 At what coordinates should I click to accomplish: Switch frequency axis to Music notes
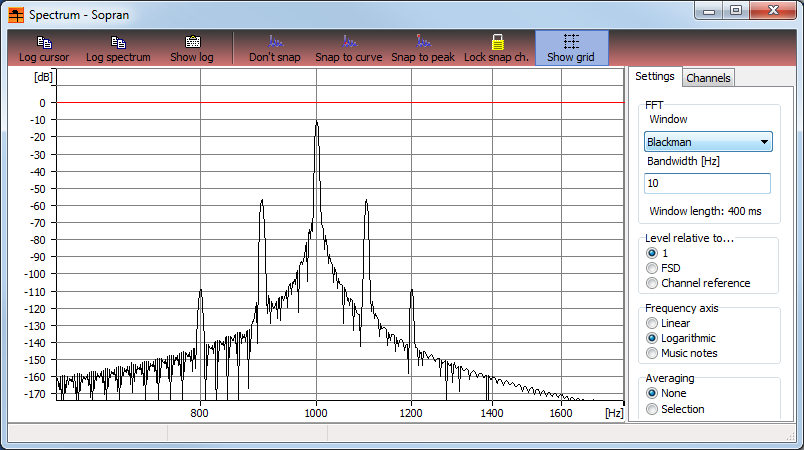coord(652,353)
